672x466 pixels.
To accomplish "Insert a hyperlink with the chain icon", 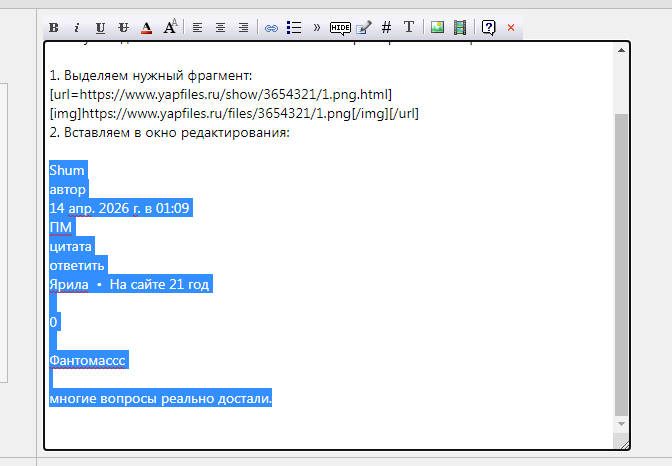I will (x=270, y=28).
